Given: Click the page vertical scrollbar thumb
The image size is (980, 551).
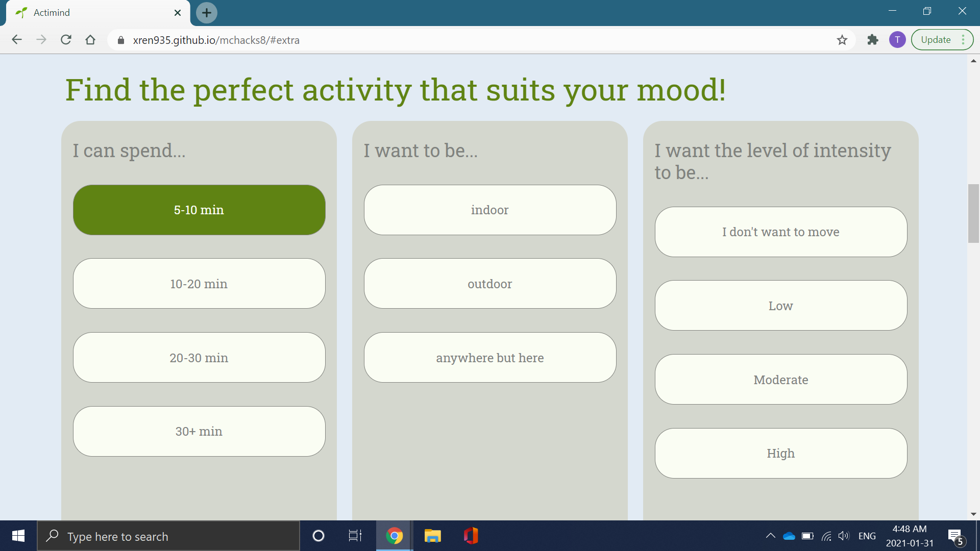Looking at the screenshot, I should pos(973,213).
